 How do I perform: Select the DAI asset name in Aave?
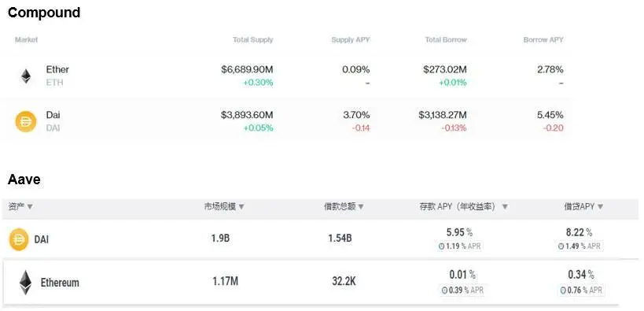42,240
